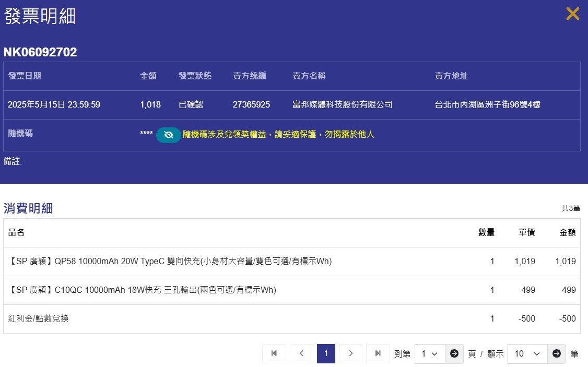
Task: Click the 金額 column header in 消費明細
Action: (x=567, y=233)
